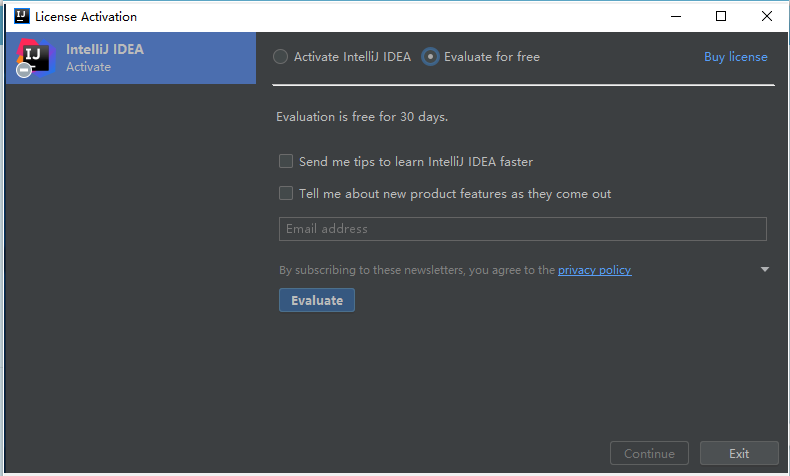Close the License Activation window
The image size is (790, 476).
767,17
